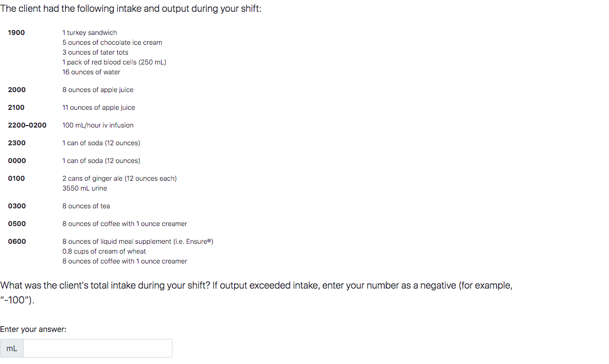Select the 3550 mL urine output entry

pos(84,188)
